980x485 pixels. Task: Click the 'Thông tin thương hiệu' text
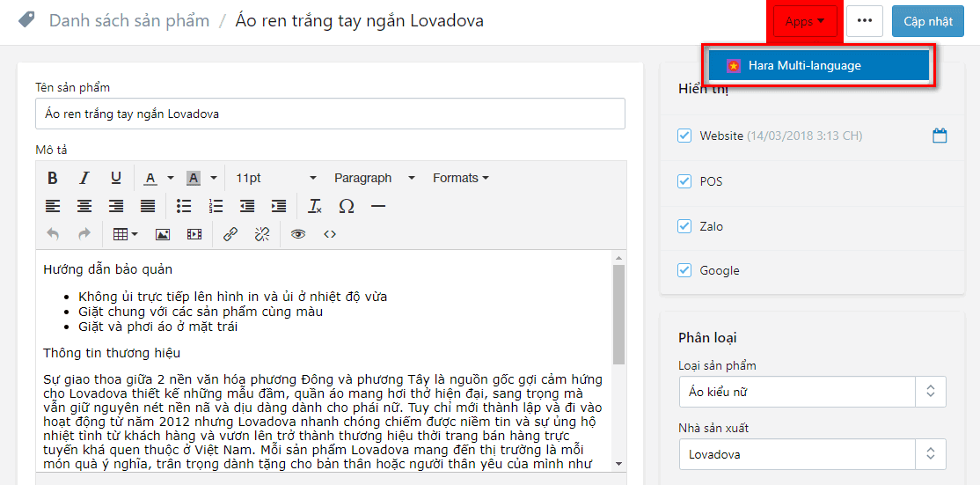(112, 353)
